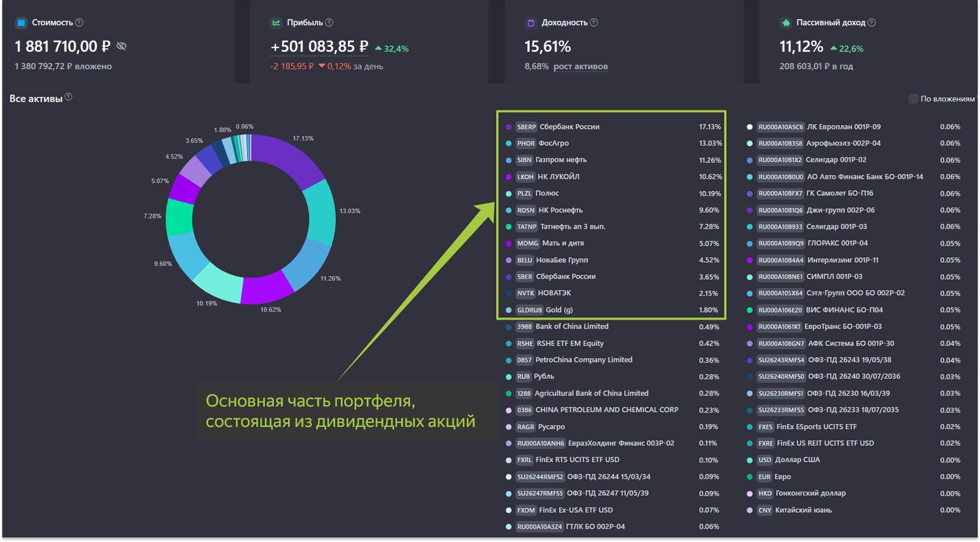
Task: Click the color dot beside Евро
Action: (x=750, y=477)
